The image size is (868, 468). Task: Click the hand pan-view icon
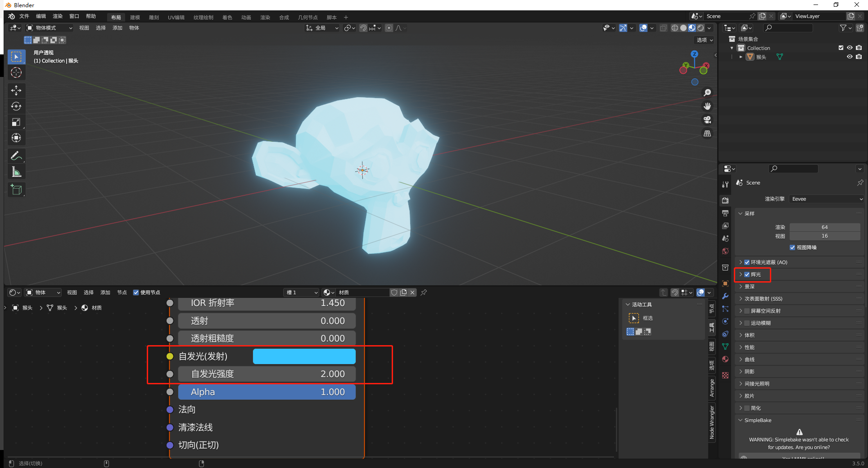[707, 106]
